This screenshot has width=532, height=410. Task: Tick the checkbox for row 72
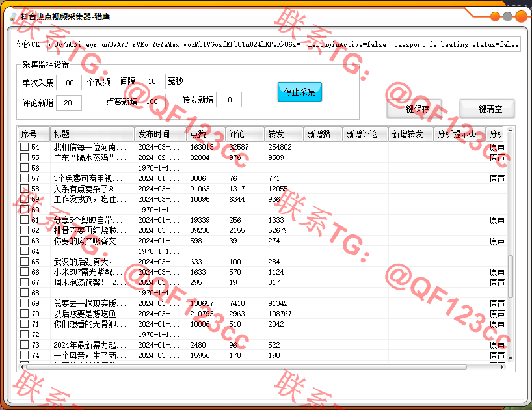[x=24, y=334]
